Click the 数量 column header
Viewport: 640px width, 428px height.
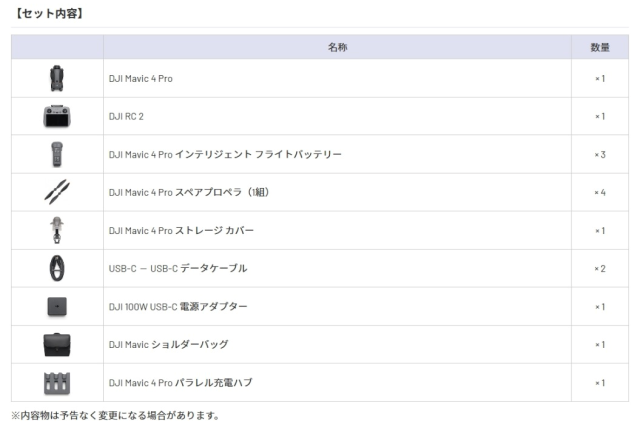pos(600,47)
